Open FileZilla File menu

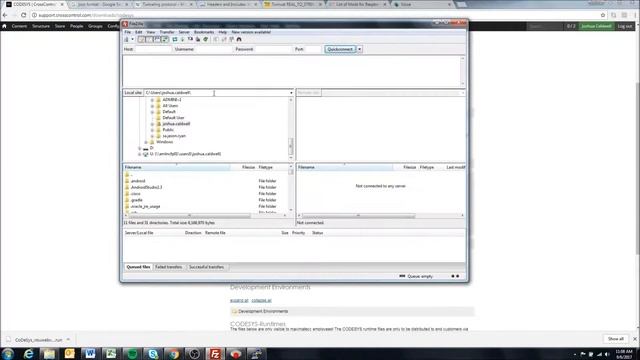pos(128,32)
